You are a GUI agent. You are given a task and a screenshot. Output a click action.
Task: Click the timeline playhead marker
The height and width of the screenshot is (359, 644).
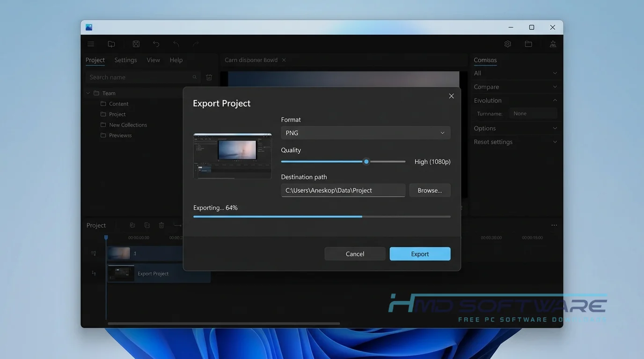(x=106, y=238)
